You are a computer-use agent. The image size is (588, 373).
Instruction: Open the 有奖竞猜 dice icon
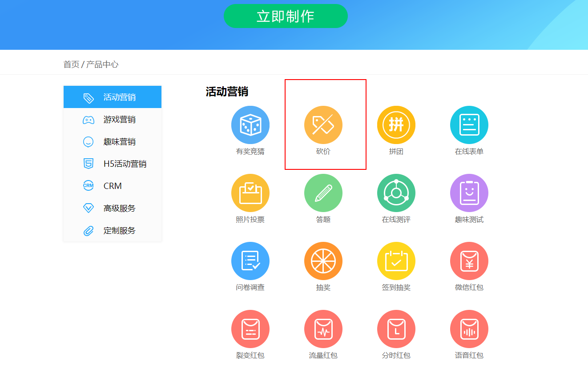click(x=250, y=125)
